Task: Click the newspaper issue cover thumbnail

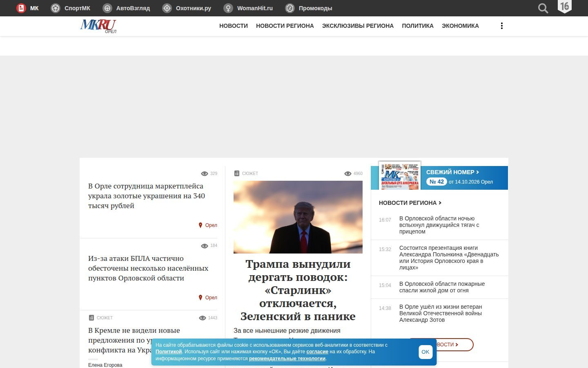Action: click(x=400, y=176)
